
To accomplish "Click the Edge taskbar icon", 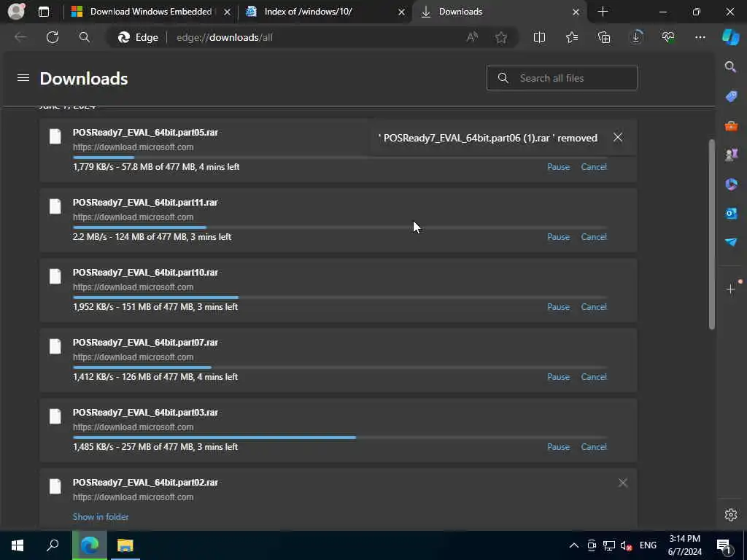I will tap(89, 545).
